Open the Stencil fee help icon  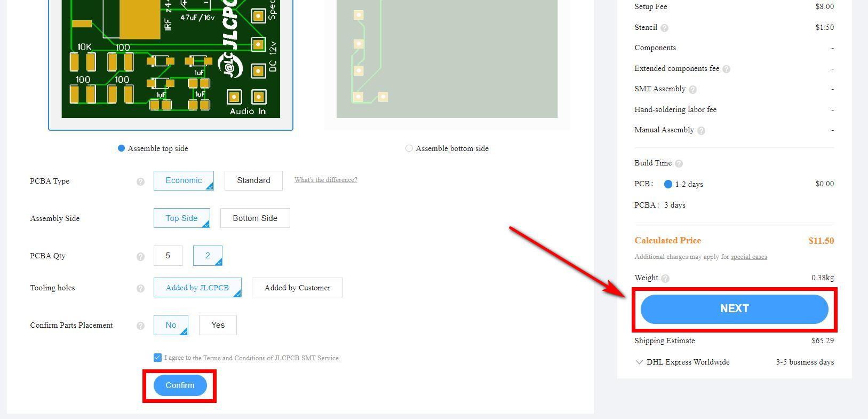[x=664, y=28]
